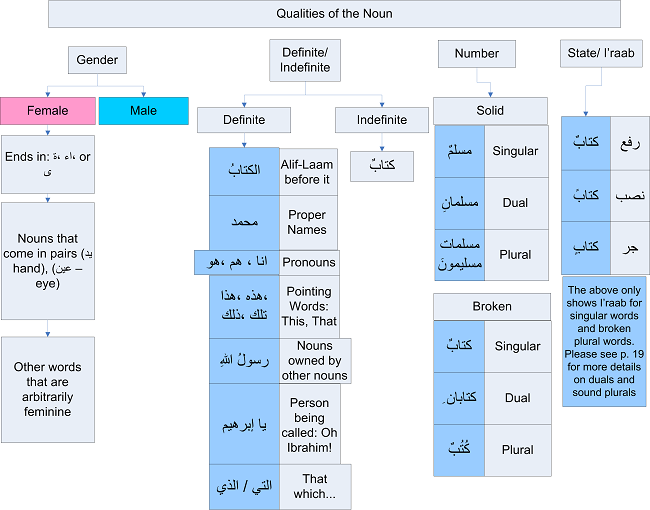Click the Broken section header
This screenshot has width=650, height=510.
491,306
